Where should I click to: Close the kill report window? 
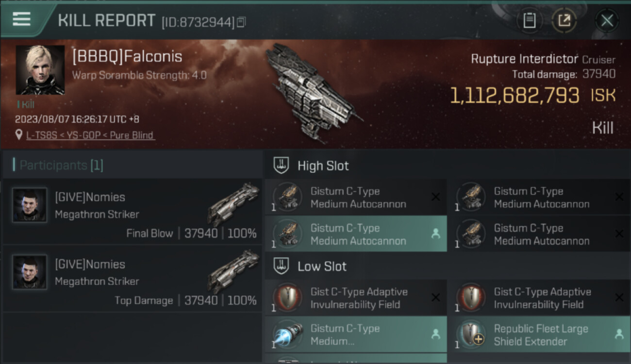click(x=607, y=20)
